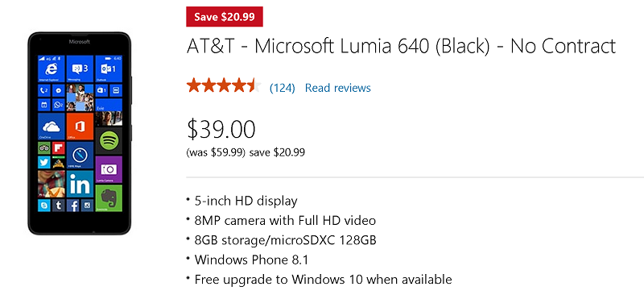Click the Skype tile on phone
Image resolution: width=644 pixels, height=295 pixels.
coord(44,206)
